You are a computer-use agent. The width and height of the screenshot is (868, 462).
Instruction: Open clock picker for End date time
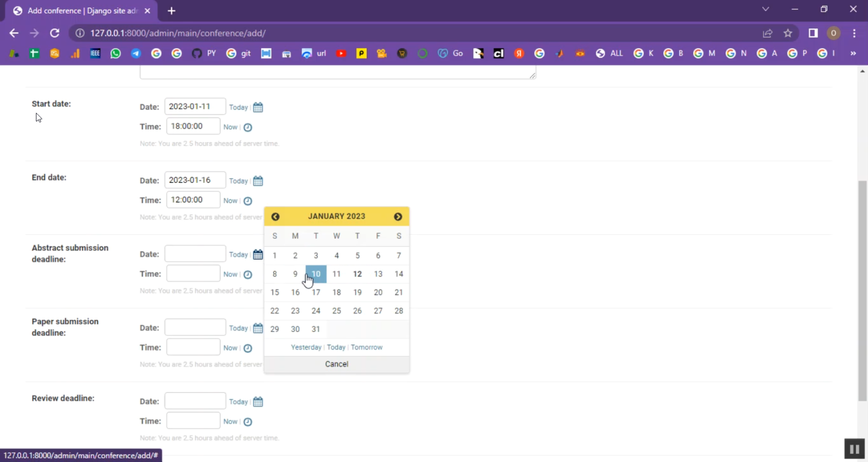coord(248,201)
